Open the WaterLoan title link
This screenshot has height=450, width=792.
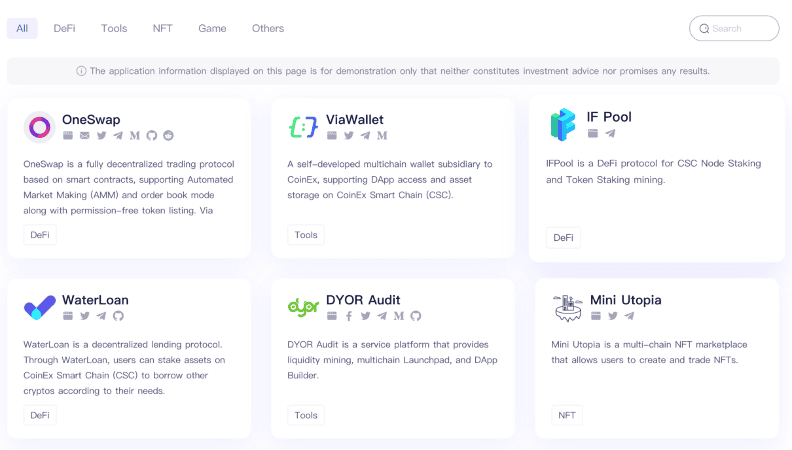95,300
